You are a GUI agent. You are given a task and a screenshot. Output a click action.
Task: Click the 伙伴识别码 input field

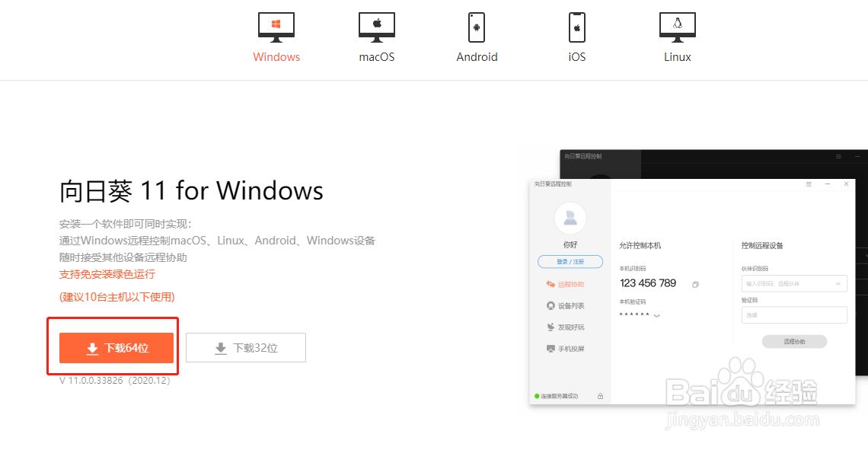coord(794,283)
